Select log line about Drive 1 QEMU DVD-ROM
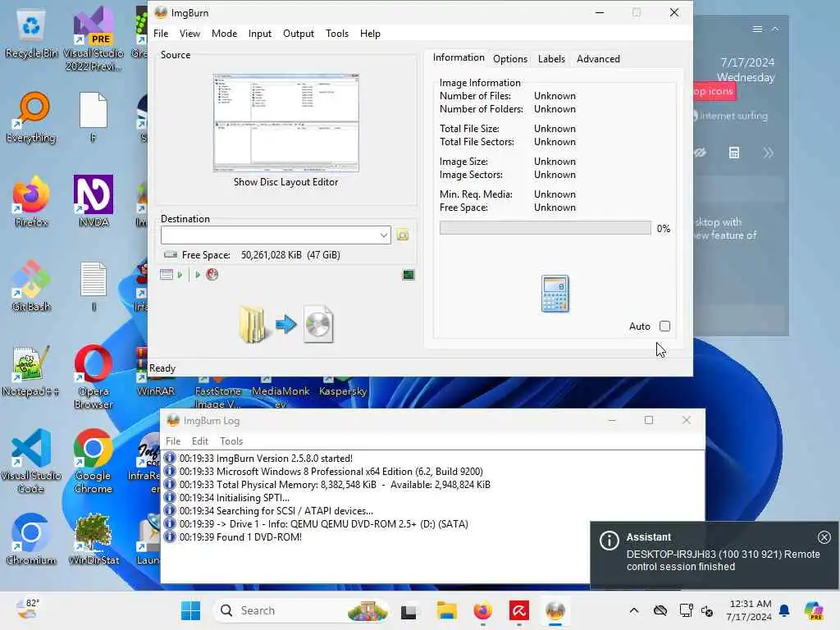This screenshot has height=630, width=840. (x=323, y=524)
